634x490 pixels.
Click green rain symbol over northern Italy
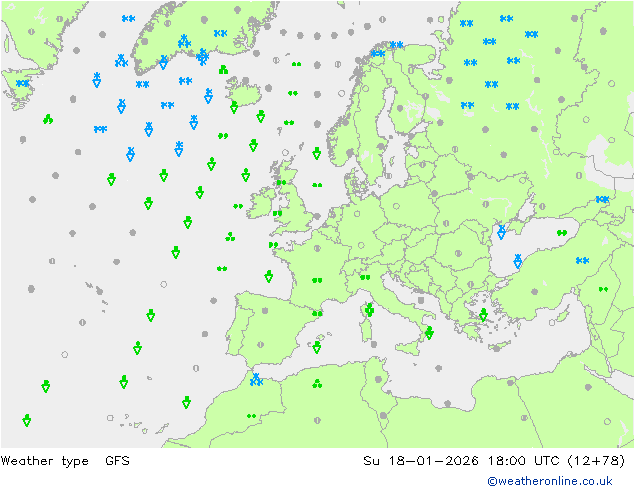[365, 277]
